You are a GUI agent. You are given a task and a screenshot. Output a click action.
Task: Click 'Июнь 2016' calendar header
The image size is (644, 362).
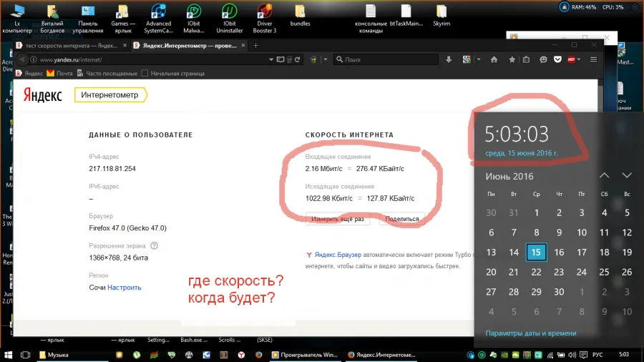coord(509,176)
